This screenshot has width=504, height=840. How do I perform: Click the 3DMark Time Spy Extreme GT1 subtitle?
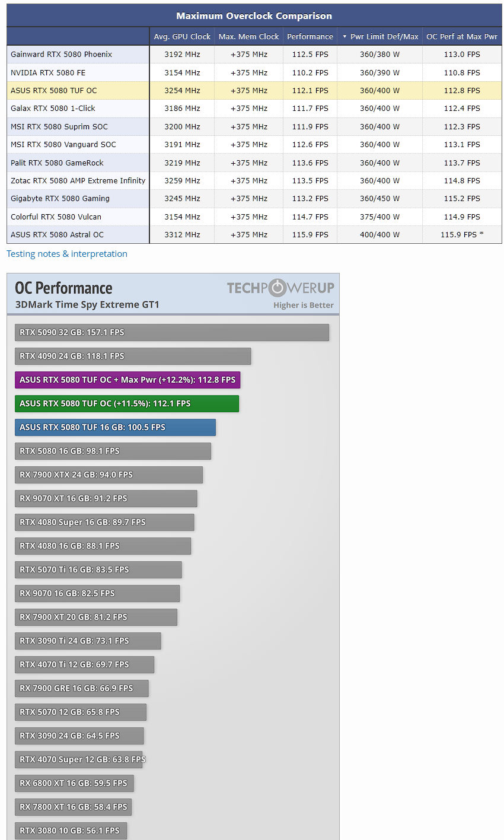pos(87,305)
